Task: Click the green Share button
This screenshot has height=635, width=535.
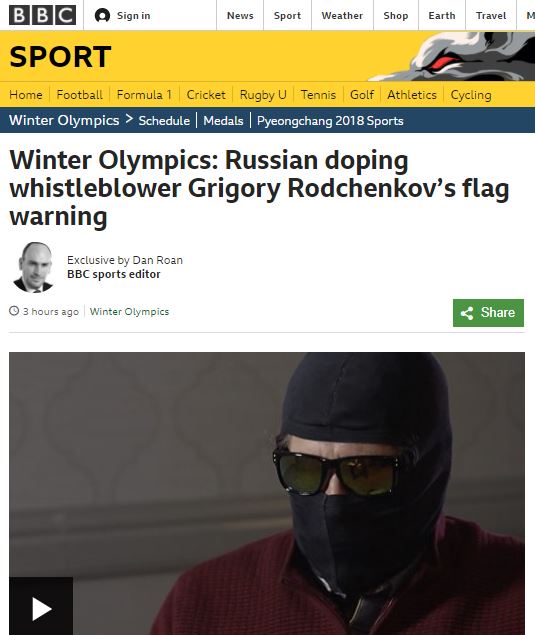Action: [x=488, y=313]
